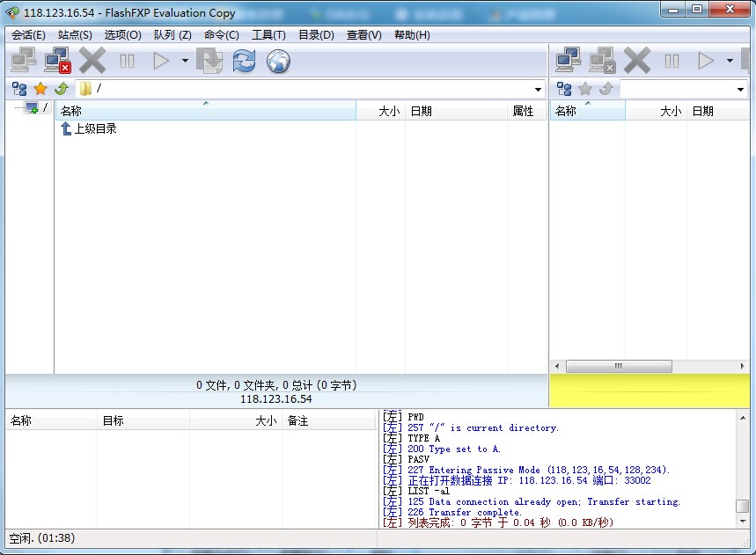The image size is (756, 555).
Task: Expand the right pane path dropdown
Action: [740, 90]
